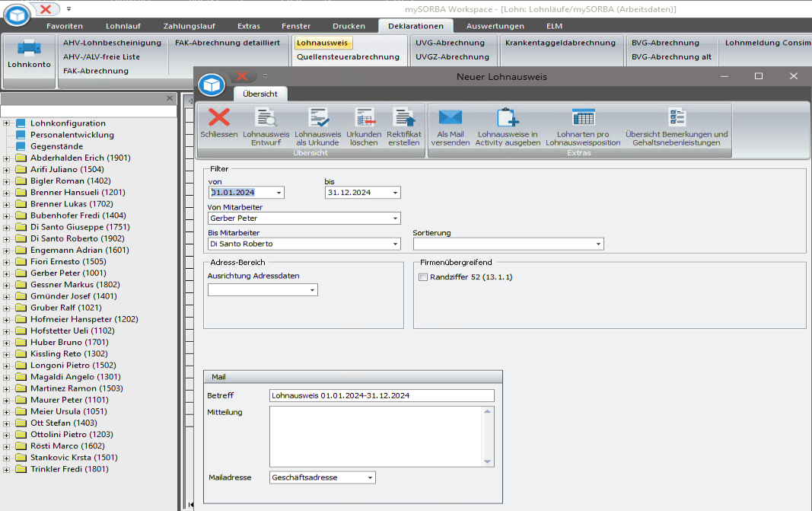Click Als Mail versenden envelope icon
The image size is (812, 511).
click(450, 117)
